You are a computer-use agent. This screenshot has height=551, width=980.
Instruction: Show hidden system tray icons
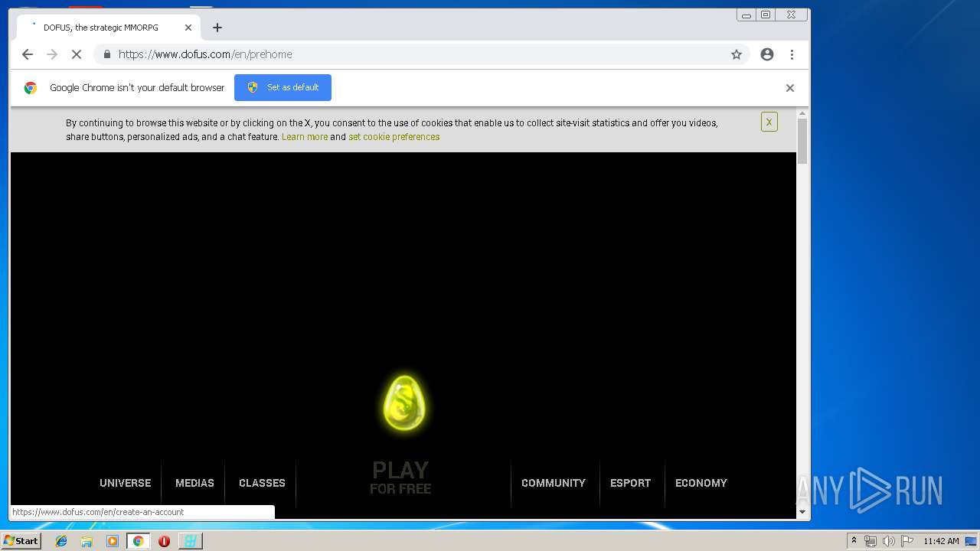coord(854,541)
